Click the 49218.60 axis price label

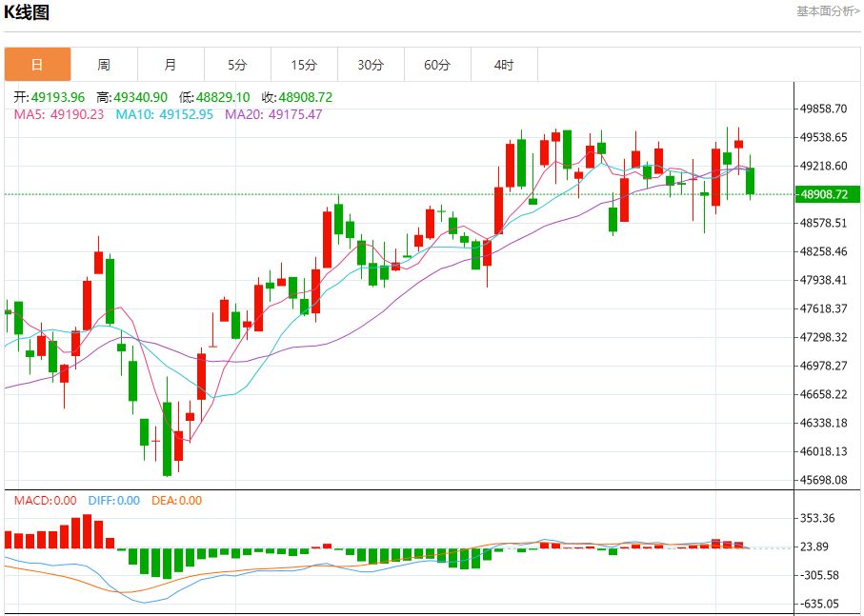point(824,166)
